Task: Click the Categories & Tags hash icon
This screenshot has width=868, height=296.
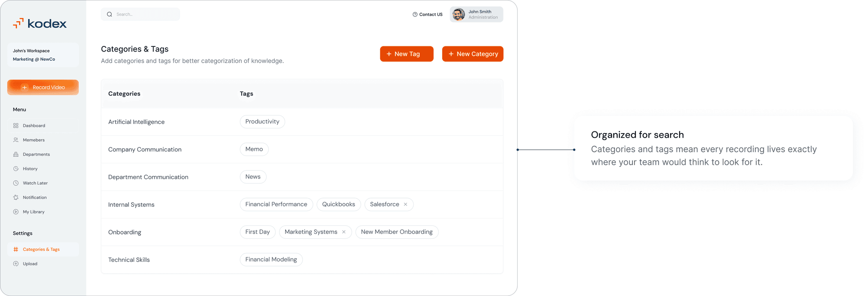Action: point(16,249)
